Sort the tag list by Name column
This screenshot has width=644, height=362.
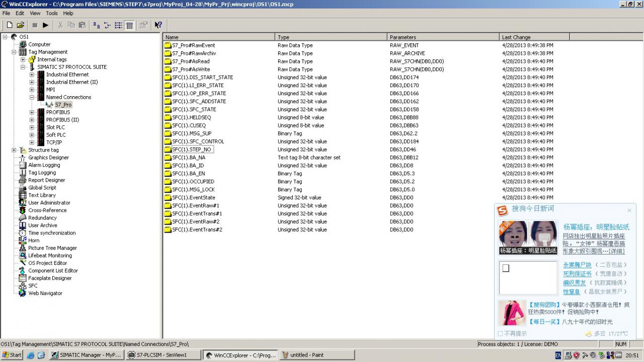tap(219, 37)
